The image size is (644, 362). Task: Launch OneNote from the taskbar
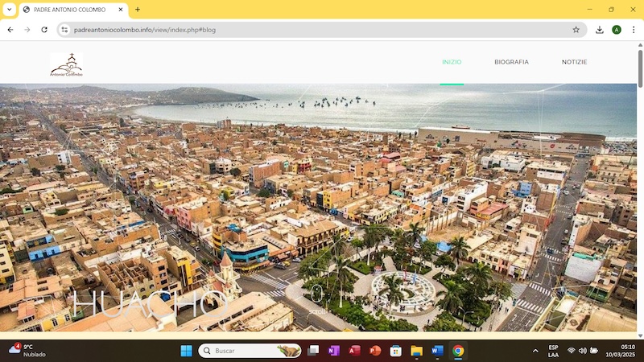coord(333,351)
